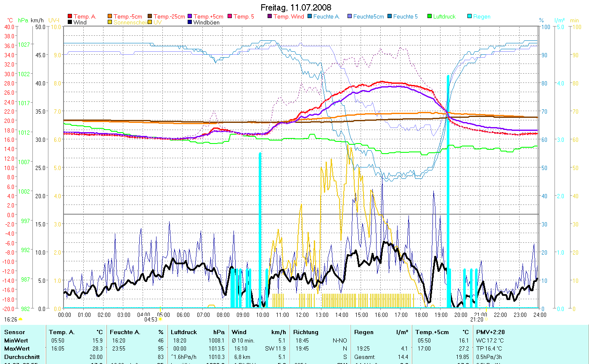Click the green Luftdruck legend swatch

[430, 17]
